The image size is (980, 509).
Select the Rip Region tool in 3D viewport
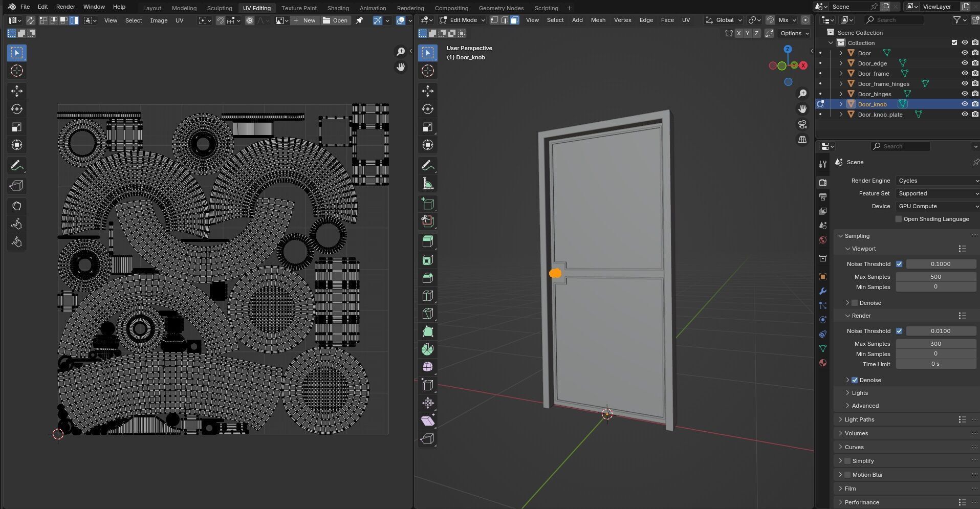pos(428,439)
